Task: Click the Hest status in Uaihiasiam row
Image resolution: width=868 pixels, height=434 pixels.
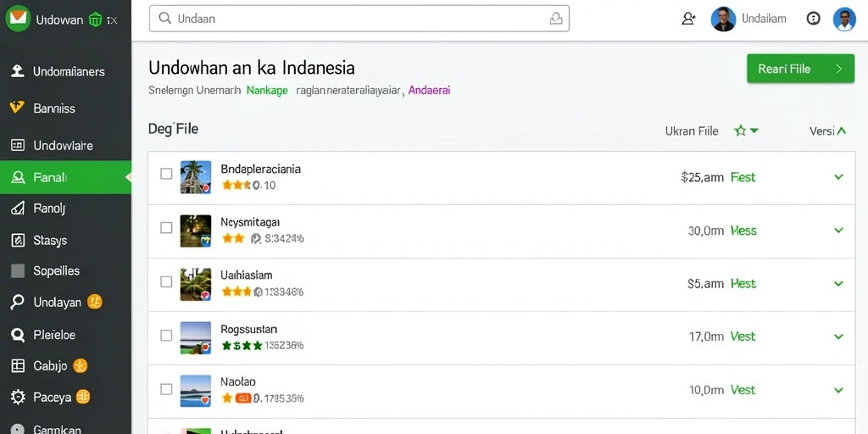Action: tap(743, 283)
